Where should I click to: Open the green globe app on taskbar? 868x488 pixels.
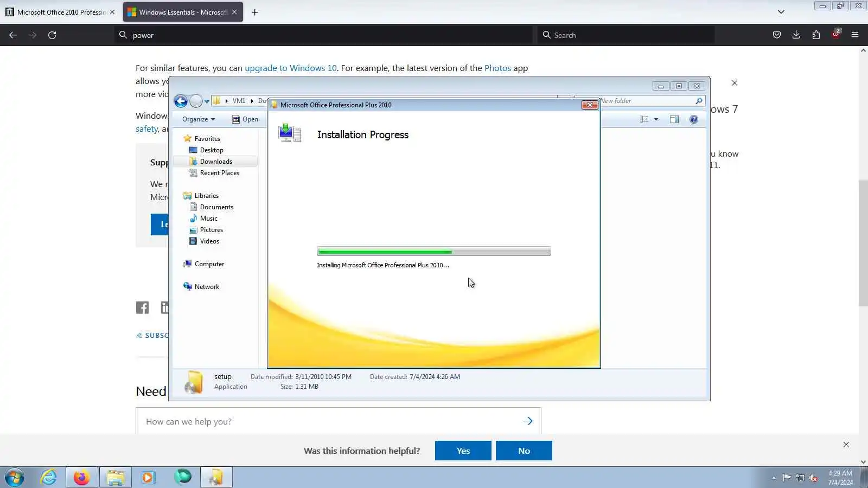pos(182,477)
